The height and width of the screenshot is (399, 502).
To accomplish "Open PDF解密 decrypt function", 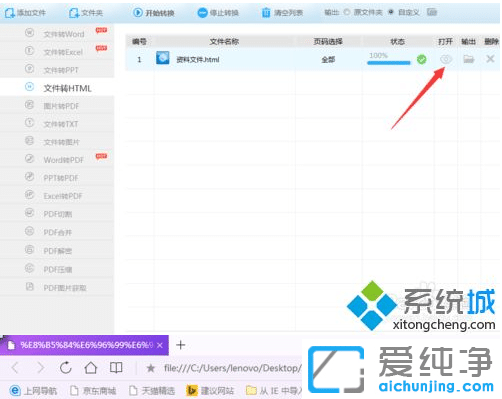I will click(x=57, y=250).
